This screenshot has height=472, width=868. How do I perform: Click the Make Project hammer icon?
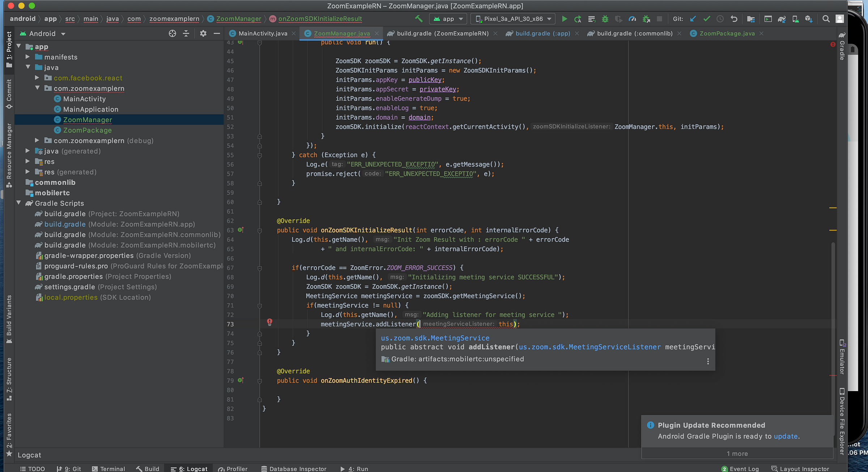click(x=419, y=19)
